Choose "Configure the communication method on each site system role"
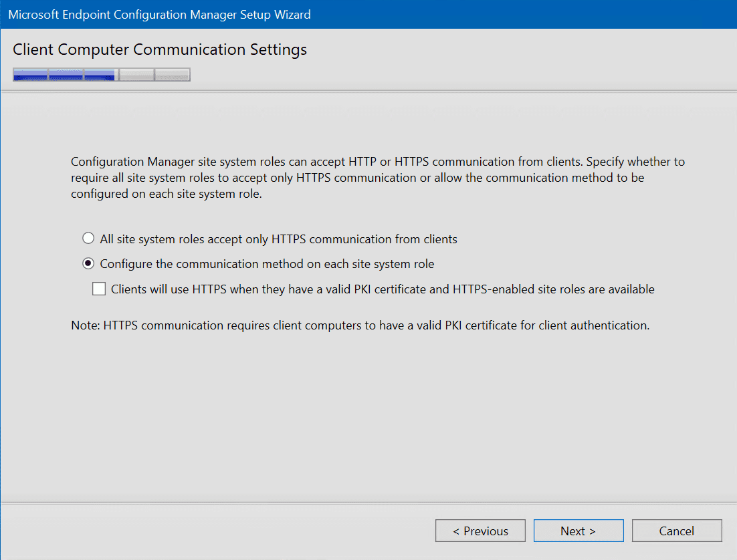Viewport: 737px width, 560px height. tap(88, 263)
